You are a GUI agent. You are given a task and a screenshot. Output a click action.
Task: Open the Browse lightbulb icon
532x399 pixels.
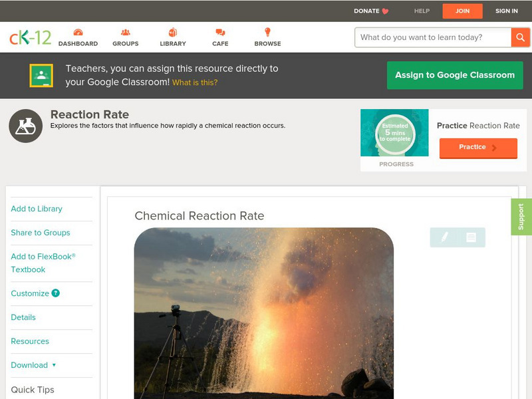click(x=268, y=32)
